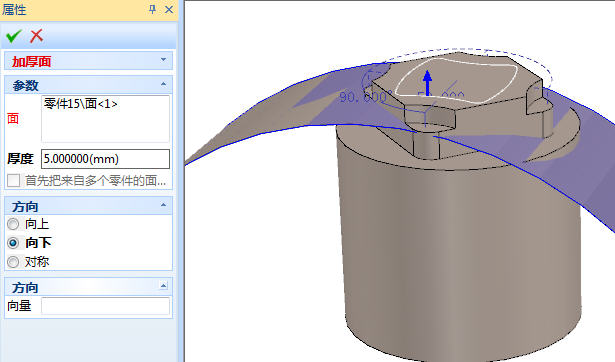Image resolution: width=615 pixels, height=362 pixels.
Task: Confirm with the green checkmark icon
Action: 13,36
